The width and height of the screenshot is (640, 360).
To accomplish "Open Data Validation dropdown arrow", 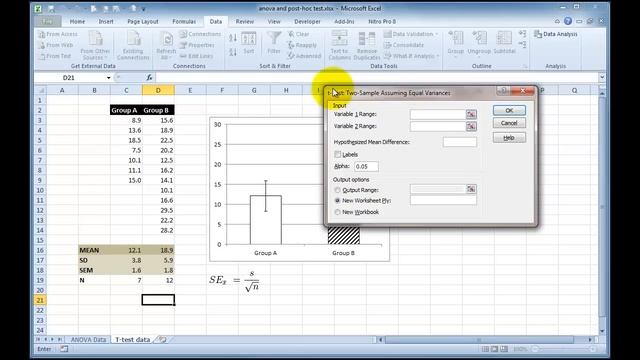I will (436, 34).
